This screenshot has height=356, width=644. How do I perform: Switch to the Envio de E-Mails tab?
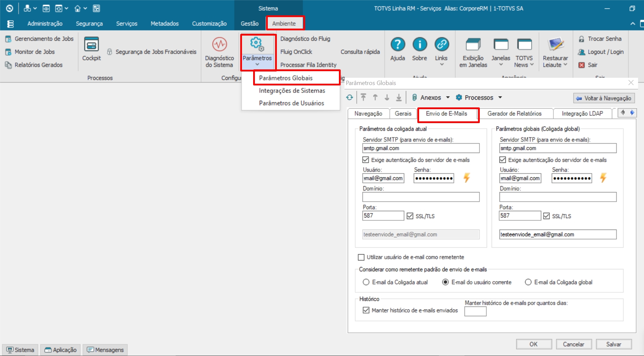[x=446, y=114]
